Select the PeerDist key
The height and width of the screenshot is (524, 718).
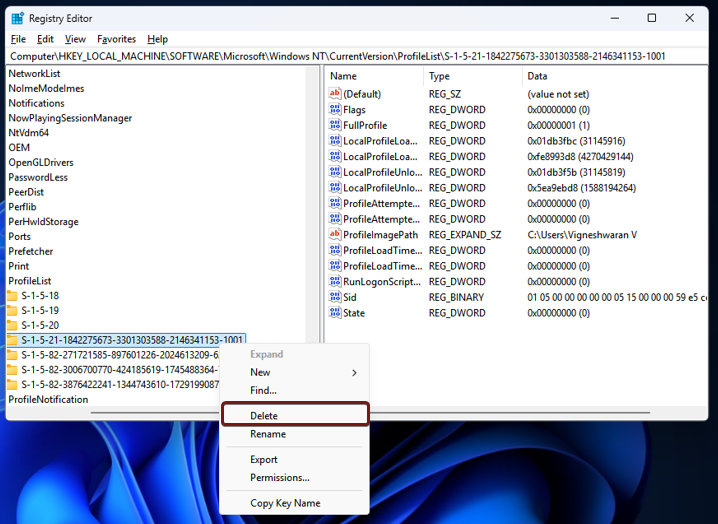(26, 192)
